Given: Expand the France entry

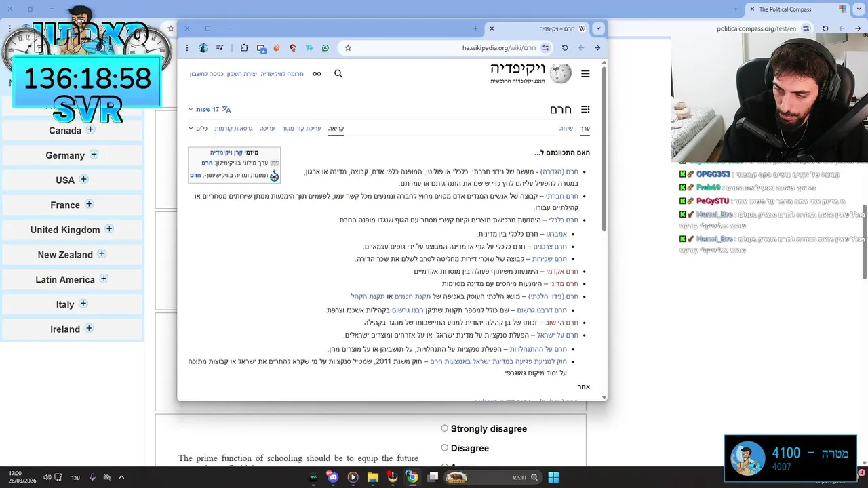Looking at the screenshot, I should [88, 204].
